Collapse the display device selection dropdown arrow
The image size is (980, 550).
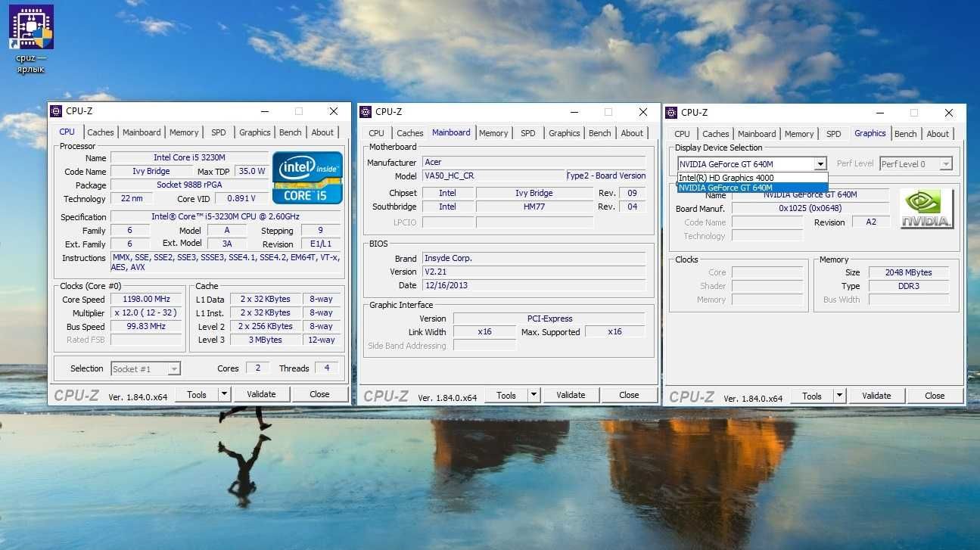[820, 164]
